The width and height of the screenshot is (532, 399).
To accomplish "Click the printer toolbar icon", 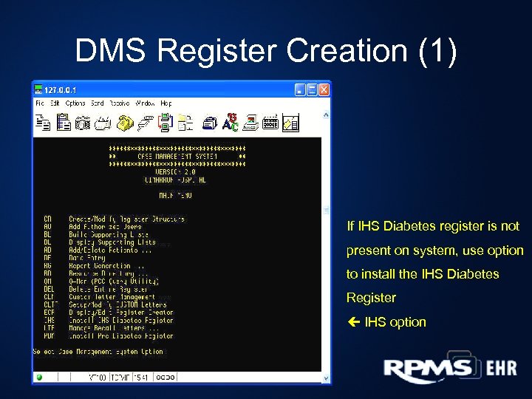I will 103,123.
